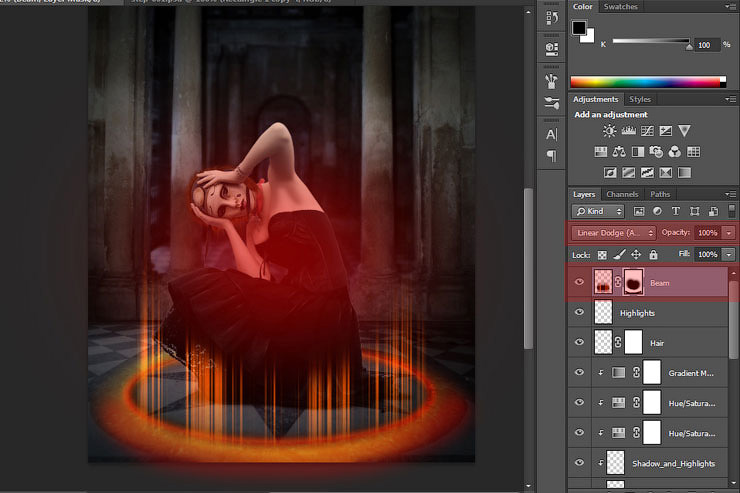Click the lock all icon in Layers
This screenshot has width=740, height=493.
pyautogui.click(x=653, y=255)
